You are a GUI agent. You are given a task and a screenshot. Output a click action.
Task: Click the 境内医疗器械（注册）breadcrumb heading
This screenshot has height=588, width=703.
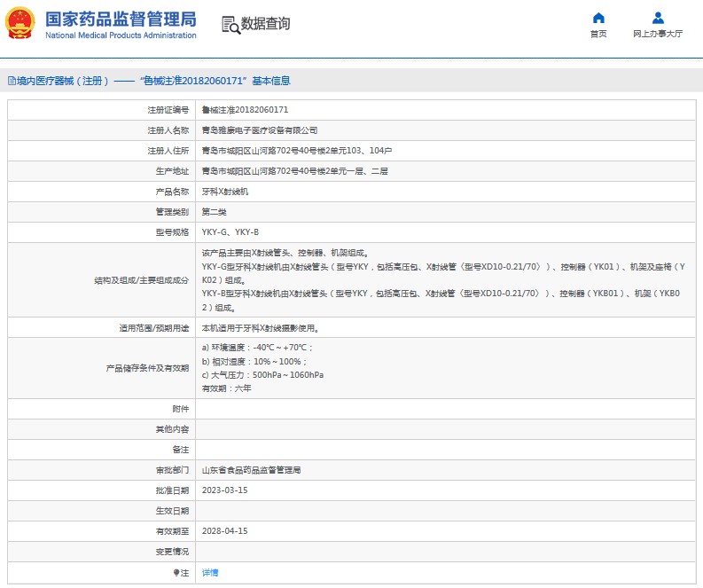pyautogui.click(x=63, y=81)
